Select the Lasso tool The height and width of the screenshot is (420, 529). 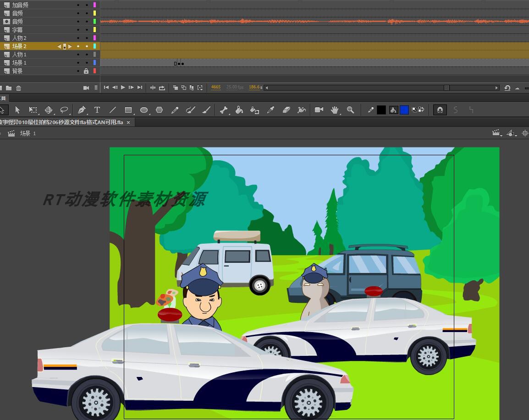64,110
